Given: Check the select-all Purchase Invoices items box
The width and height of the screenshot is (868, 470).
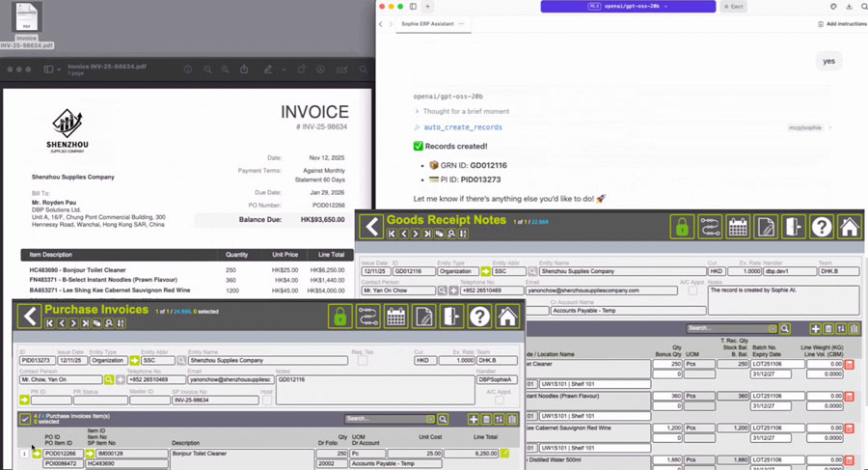Looking at the screenshot, I should (x=25, y=419).
